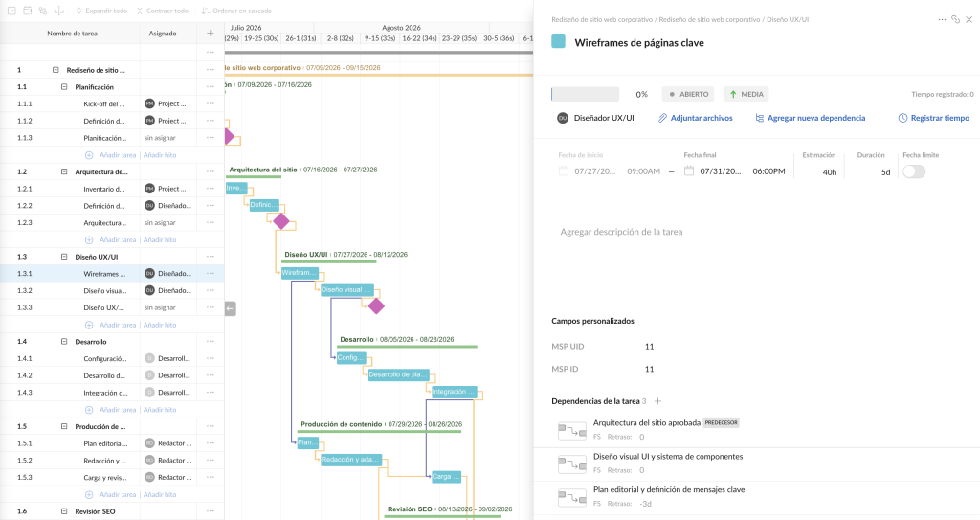This screenshot has height=520, width=980.
Task: Adjust the 0% progress bar
Action: (585, 94)
